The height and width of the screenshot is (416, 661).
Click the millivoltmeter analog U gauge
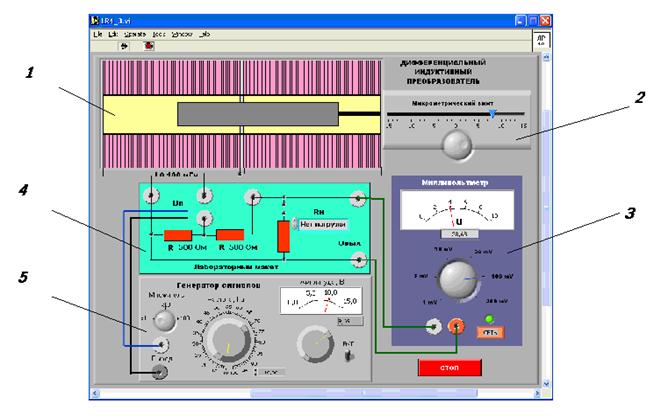[x=457, y=209]
